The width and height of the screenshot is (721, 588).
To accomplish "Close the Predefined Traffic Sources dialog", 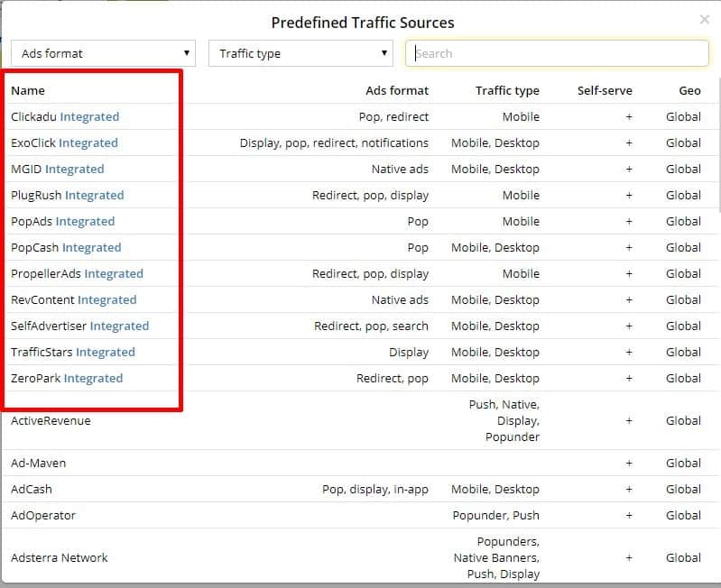I will (705, 20).
